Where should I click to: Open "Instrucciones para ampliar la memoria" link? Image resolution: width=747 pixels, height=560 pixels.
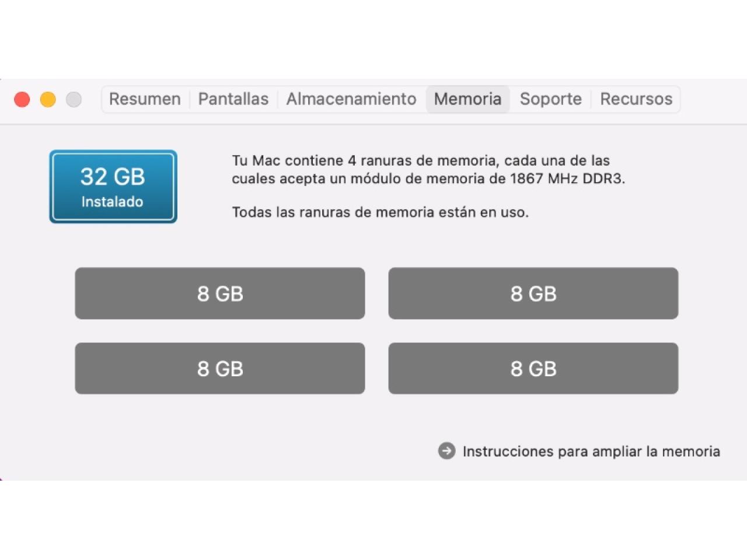coord(591,452)
